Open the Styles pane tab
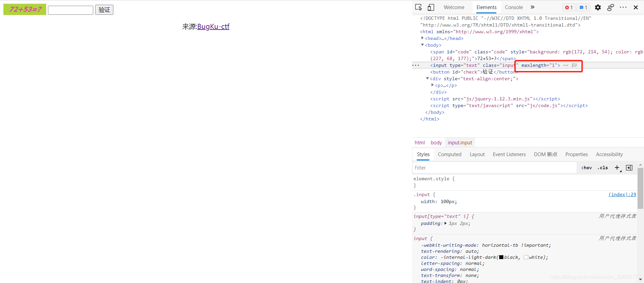The width and height of the screenshot is (644, 283). [x=423, y=154]
